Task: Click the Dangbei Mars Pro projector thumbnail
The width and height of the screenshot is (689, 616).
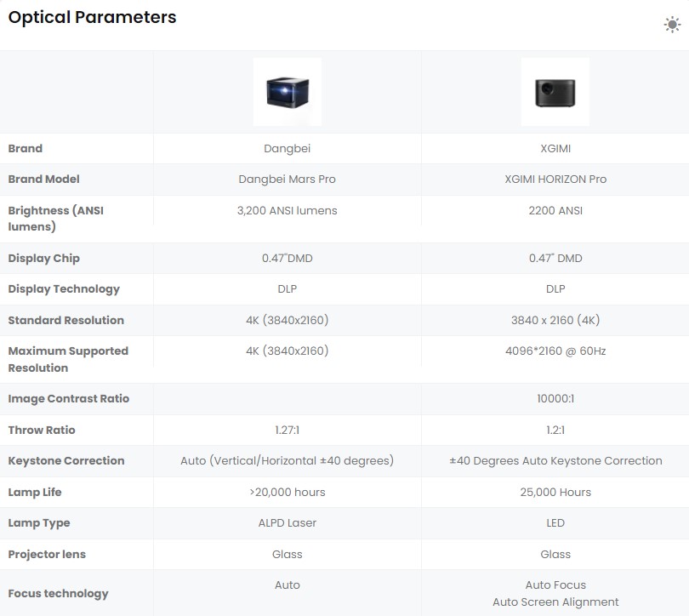Action: click(x=288, y=92)
